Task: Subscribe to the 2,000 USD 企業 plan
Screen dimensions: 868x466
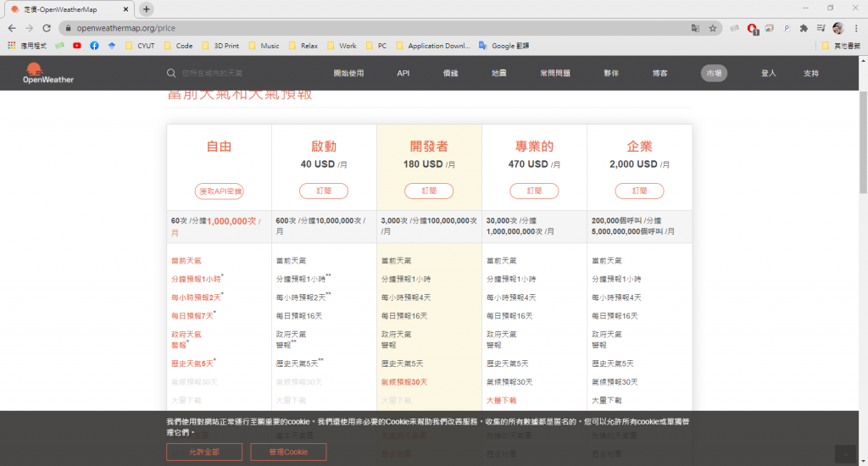Action: coord(639,191)
